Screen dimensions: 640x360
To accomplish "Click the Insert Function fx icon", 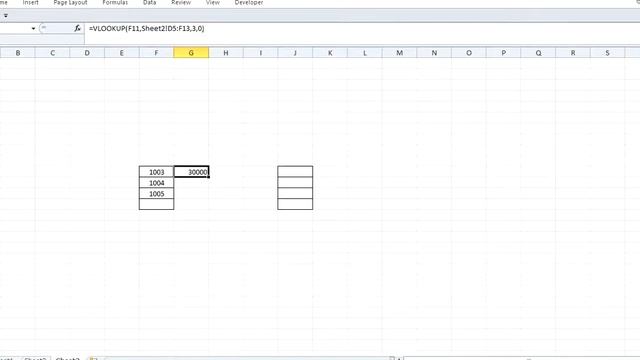I will pyautogui.click(x=77, y=28).
